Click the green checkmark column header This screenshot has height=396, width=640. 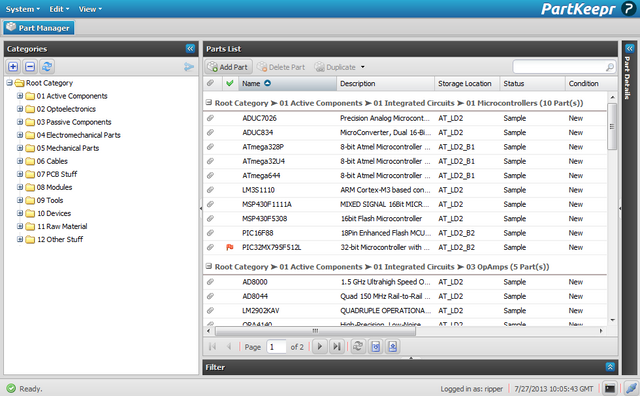(230, 83)
